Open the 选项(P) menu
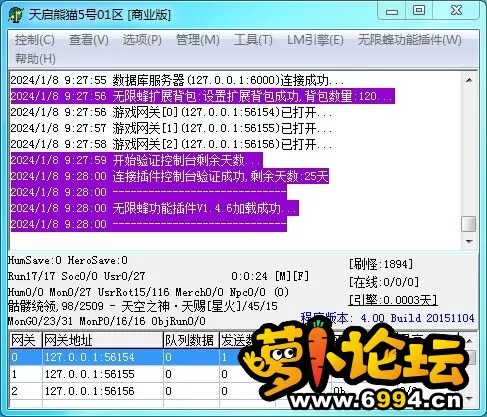Viewport: 487px width, 417px height. [142, 40]
